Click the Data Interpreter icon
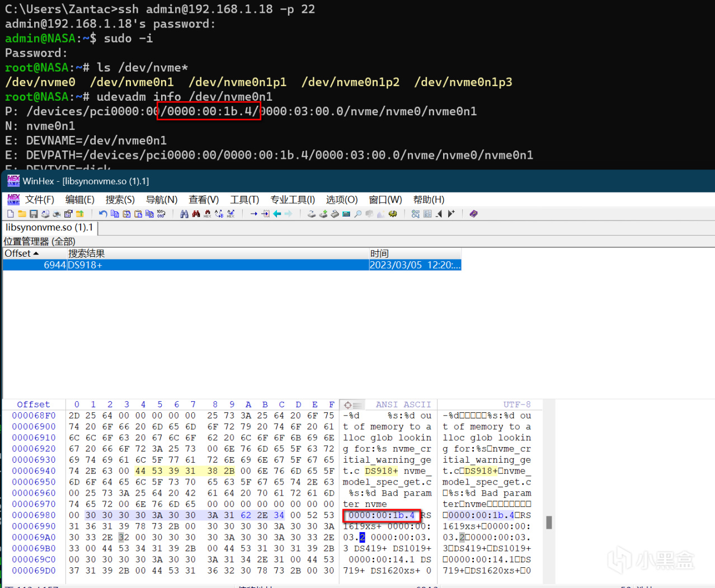715x588 pixels. tap(427, 214)
